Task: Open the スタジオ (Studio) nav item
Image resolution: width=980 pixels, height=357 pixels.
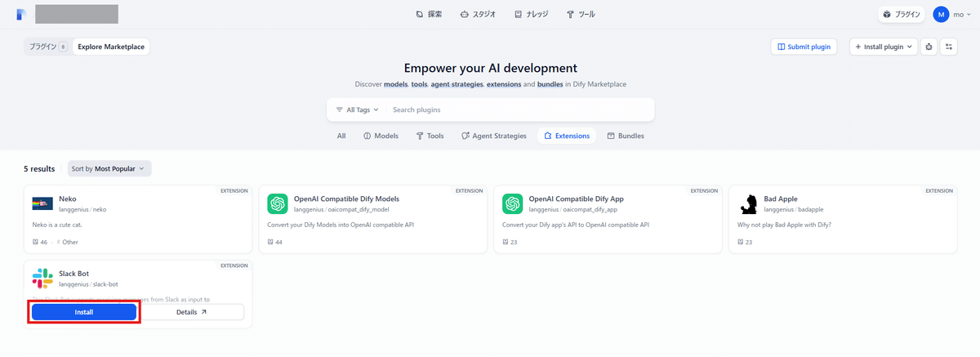Action: [478, 14]
